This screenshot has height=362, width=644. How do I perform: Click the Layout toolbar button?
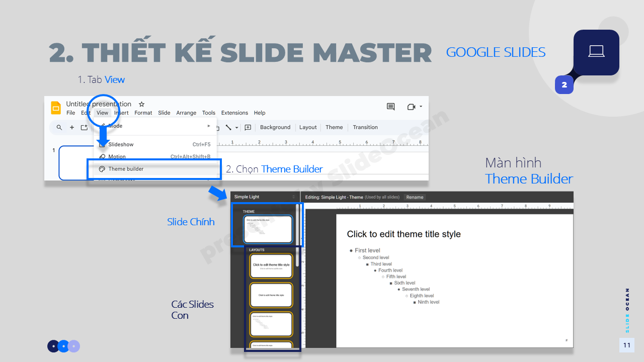308,128
